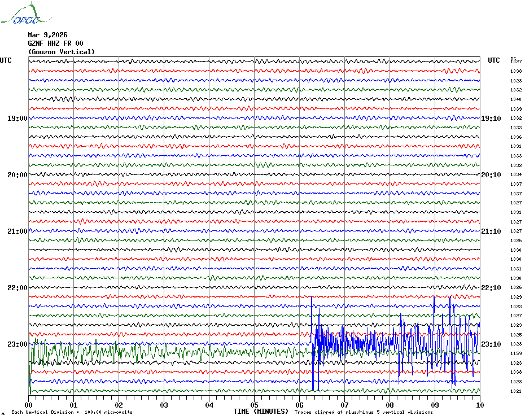Click the Mar 9,2026 date text
The image size is (525, 420).
click(x=47, y=34)
